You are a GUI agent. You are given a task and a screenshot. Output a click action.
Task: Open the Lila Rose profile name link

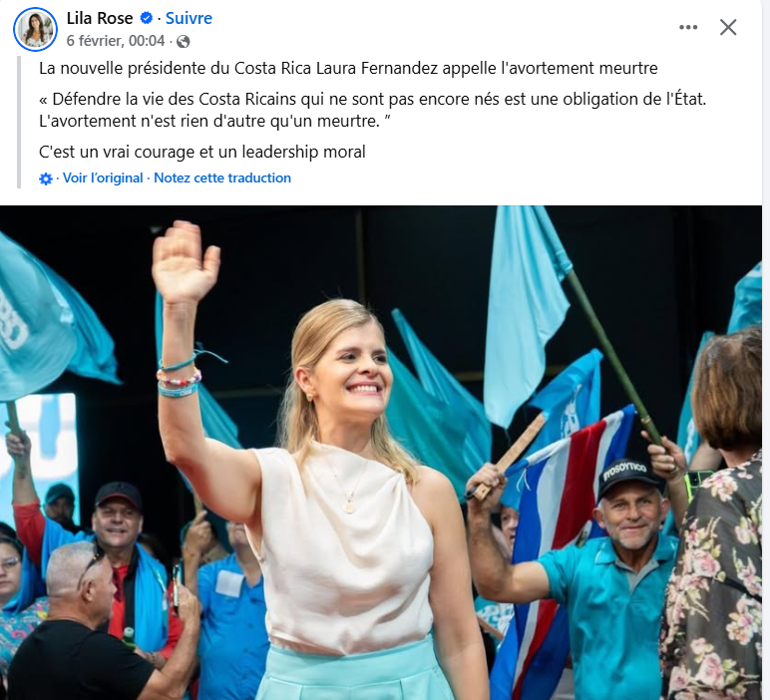point(100,18)
